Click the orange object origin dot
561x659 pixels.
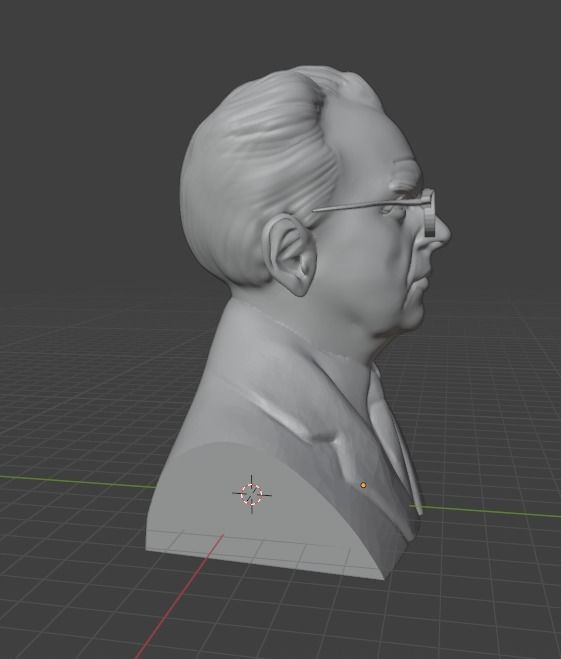pyautogui.click(x=363, y=485)
